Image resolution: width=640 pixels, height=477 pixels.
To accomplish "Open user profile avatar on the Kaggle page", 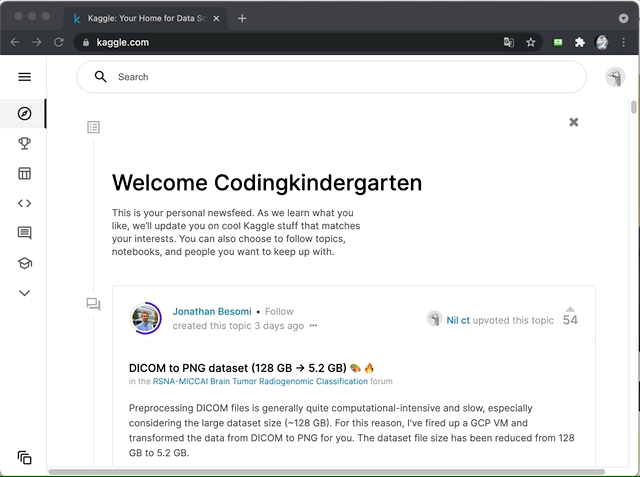I will [615, 77].
